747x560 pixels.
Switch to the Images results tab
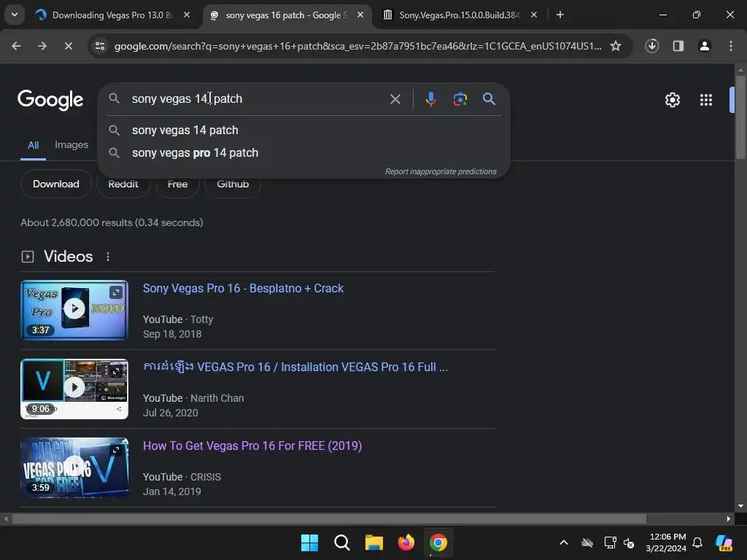(71, 145)
